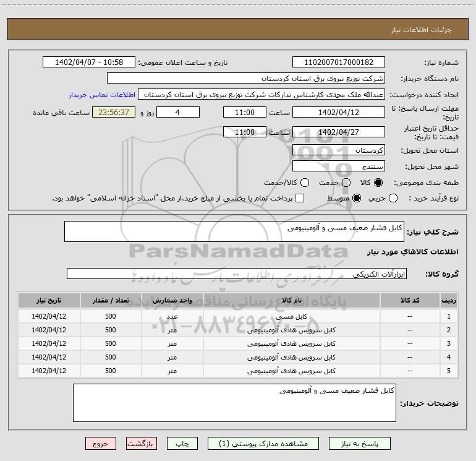The height and width of the screenshot is (461, 476).
Task: Click the مشاهده مدارک پیوستی (1) button
Action: [x=263, y=444]
